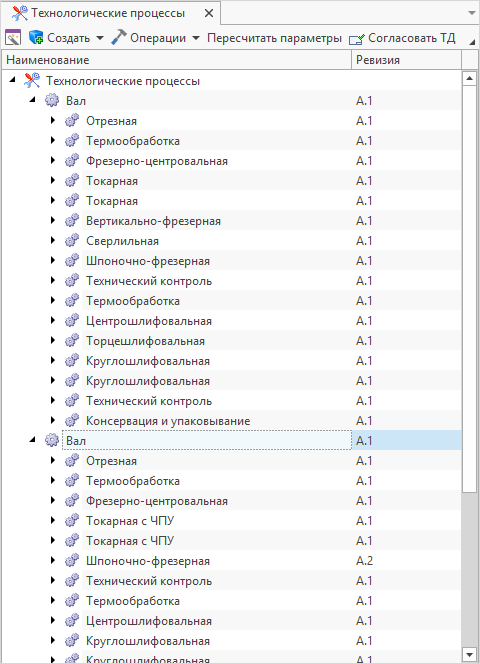Expand Шпоночно-фрезерная with revision A.2
Image resolution: width=480 pixels, height=664 pixels.
tap(53, 560)
